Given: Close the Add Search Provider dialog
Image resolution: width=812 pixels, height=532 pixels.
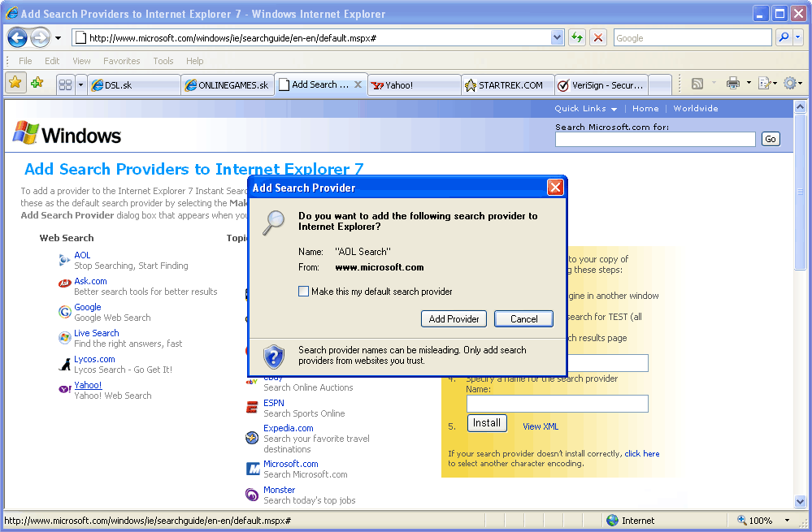Looking at the screenshot, I should point(555,188).
